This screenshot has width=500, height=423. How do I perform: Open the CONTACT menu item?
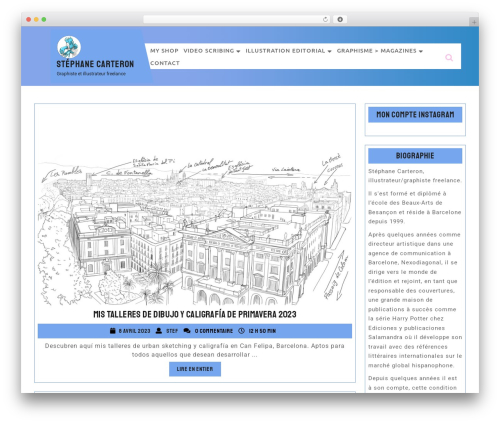tap(165, 63)
